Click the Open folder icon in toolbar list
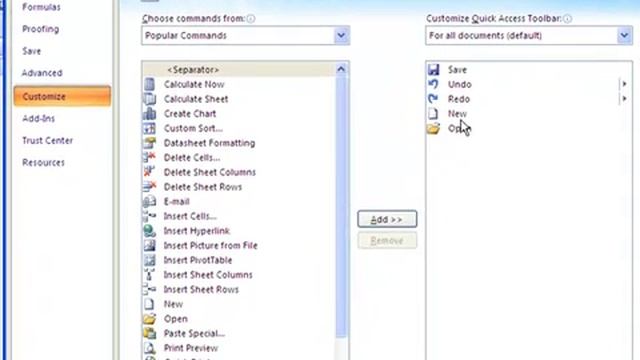This screenshot has height=360, width=640. click(433, 128)
